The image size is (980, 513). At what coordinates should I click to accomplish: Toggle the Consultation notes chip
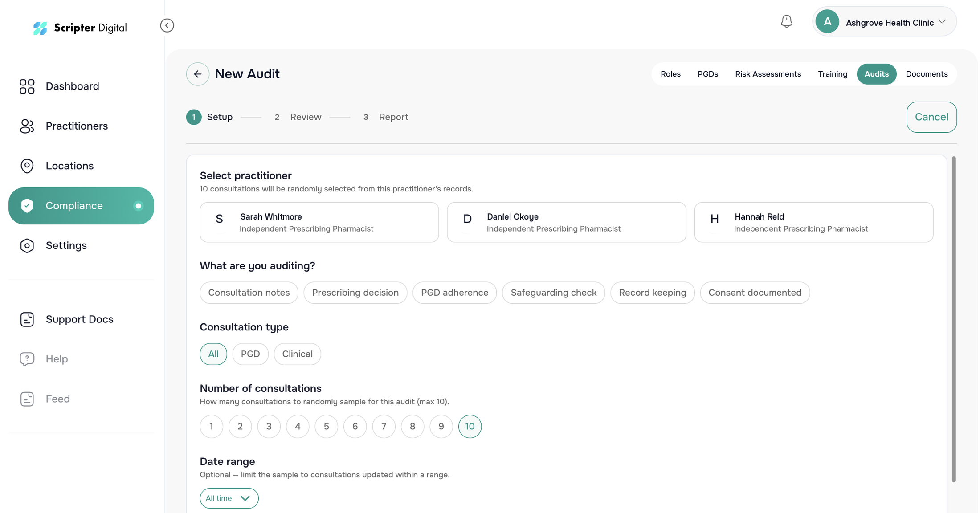[x=249, y=293]
